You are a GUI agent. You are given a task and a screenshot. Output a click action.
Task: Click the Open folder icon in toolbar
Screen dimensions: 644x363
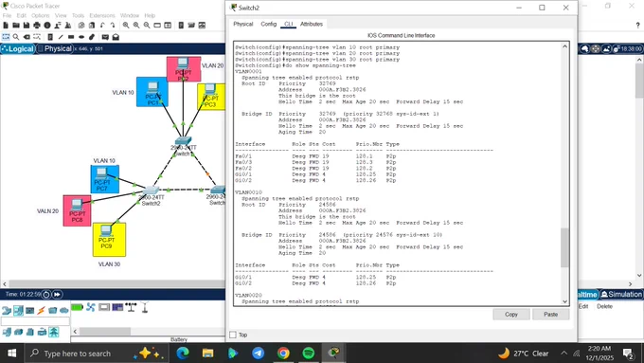click(x=16, y=26)
